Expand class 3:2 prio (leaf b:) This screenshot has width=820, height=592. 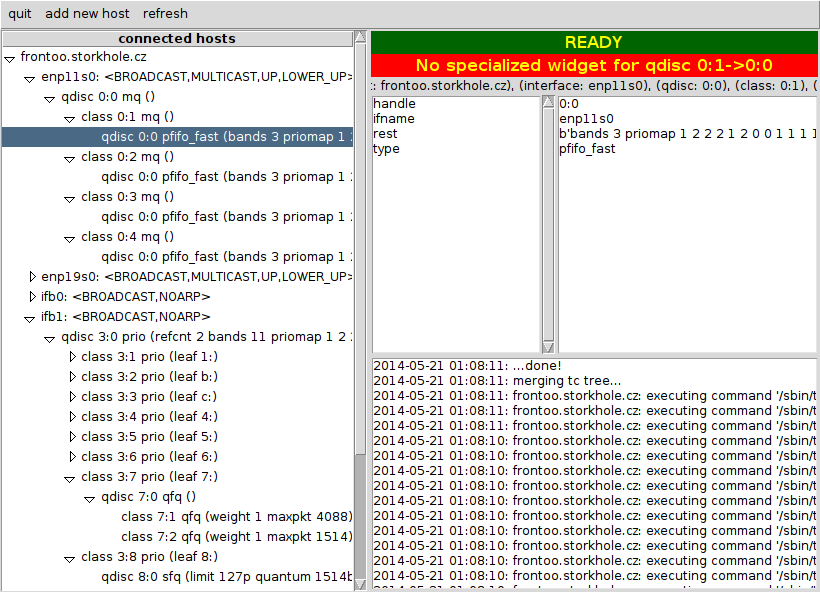[72, 377]
